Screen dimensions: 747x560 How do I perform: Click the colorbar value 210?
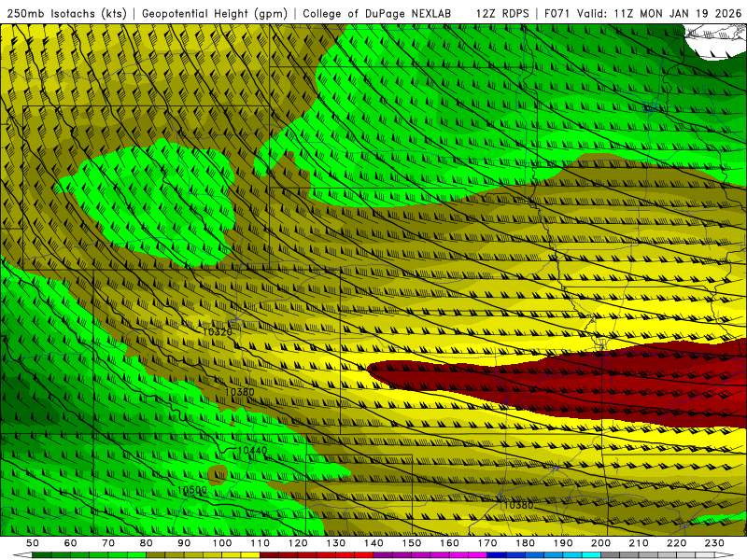639,543
